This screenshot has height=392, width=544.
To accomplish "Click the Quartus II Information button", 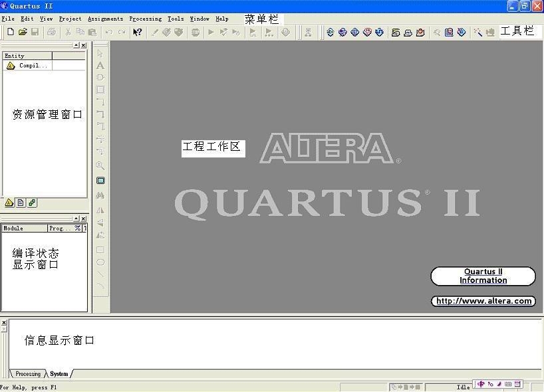I will pyautogui.click(x=483, y=276).
